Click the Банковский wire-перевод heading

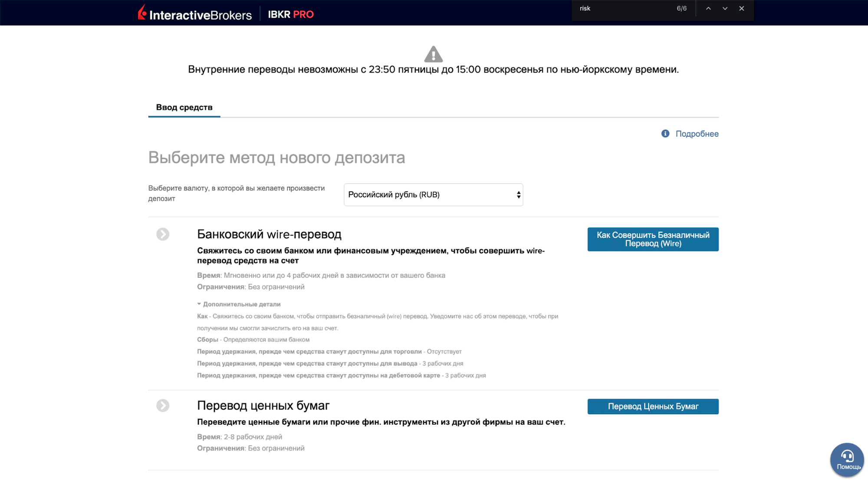coord(269,234)
